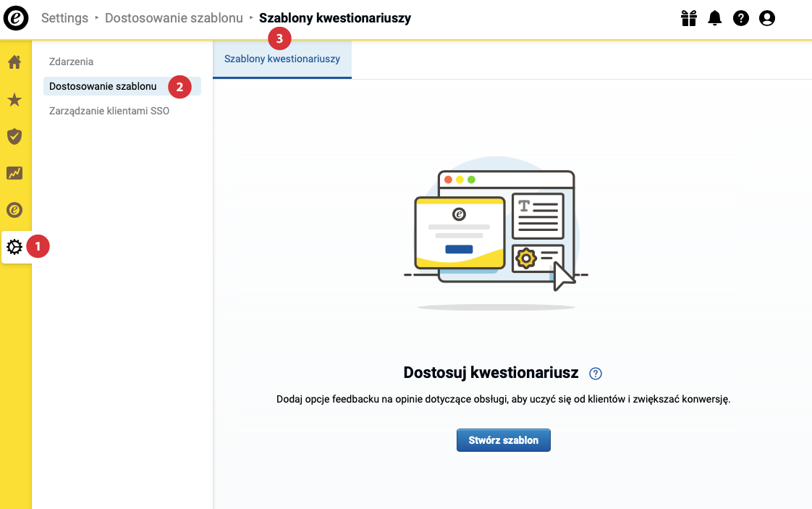The width and height of the screenshot is (812, 509).
Task: Click the Stwórz szablon button
Action: [x=504, y=440]
